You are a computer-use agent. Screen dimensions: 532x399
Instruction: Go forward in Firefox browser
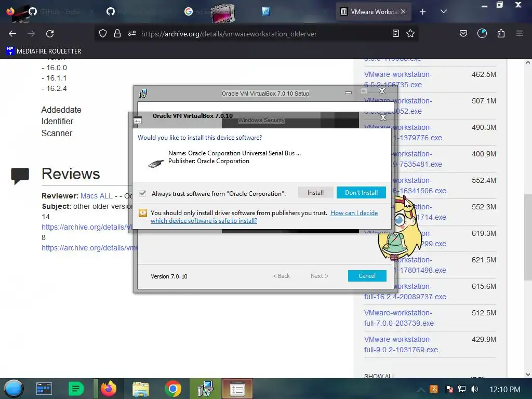31,34
